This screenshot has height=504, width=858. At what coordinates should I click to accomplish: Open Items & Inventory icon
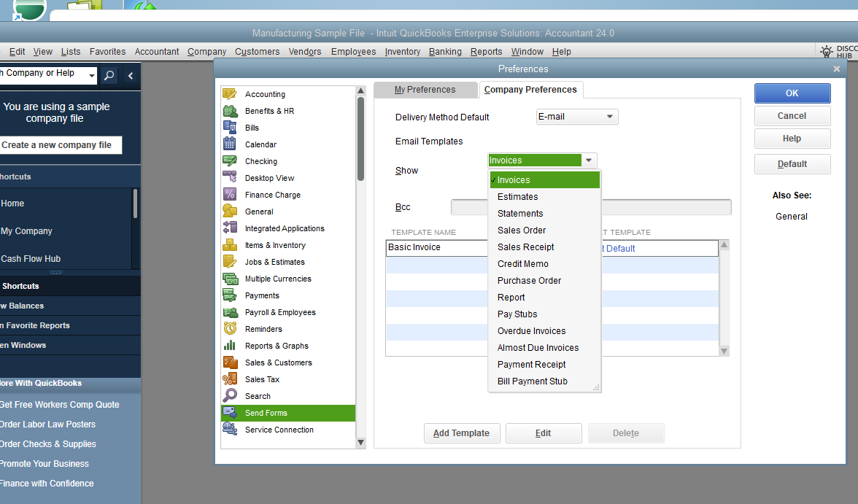tap(230, 245)
